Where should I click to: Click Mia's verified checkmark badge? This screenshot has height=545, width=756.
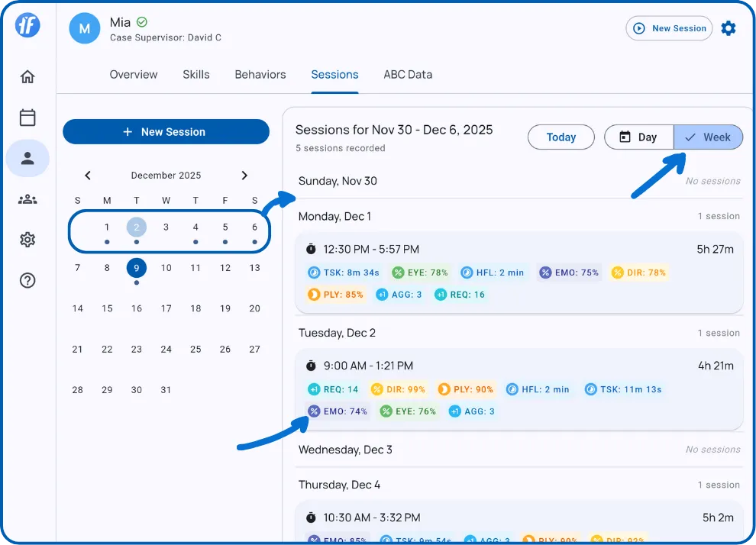pos(143,21)
